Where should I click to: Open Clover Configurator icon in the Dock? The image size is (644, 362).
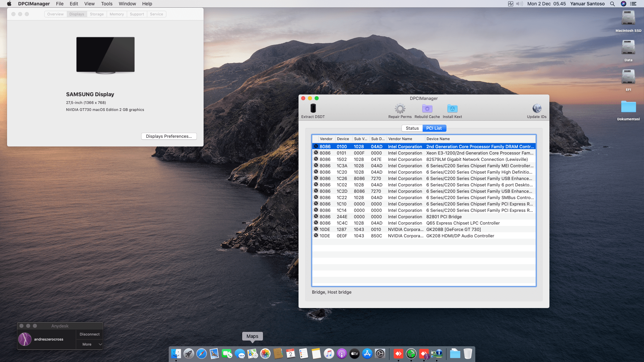coord(411,354)
